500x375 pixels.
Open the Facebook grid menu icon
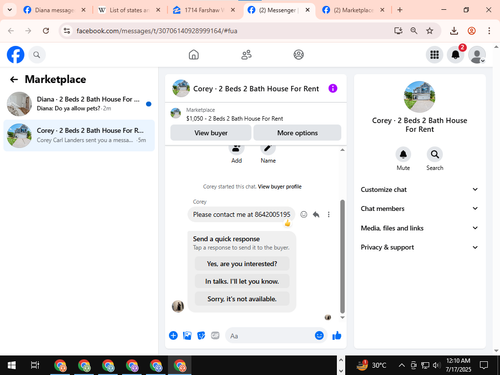pyautogui.click(x=434, y=55)
